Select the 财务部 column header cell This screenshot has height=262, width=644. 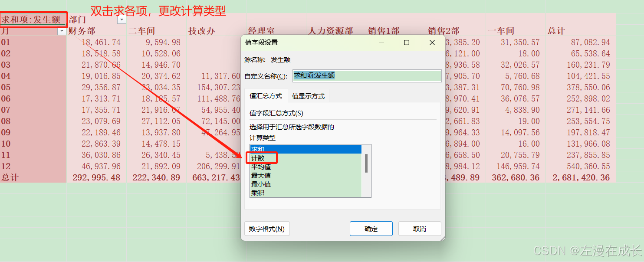[97, 31]
